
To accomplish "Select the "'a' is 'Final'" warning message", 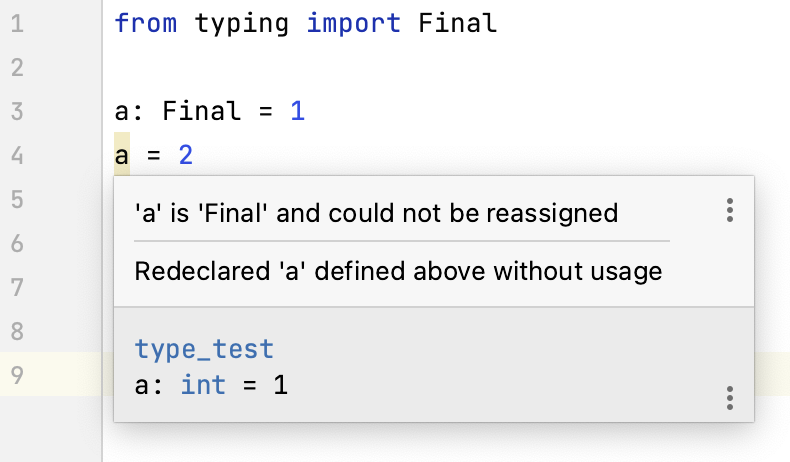I will click(x=376, y=213).
